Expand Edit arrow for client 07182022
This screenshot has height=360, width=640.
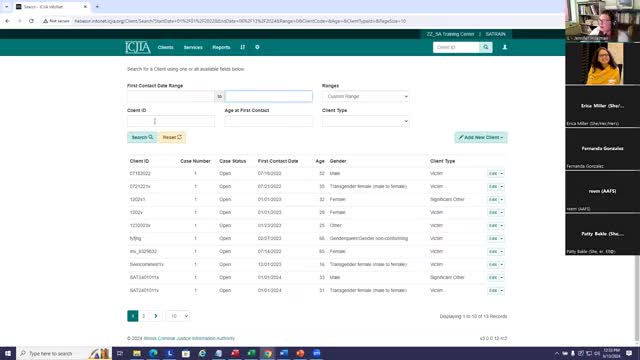point(502,173)
